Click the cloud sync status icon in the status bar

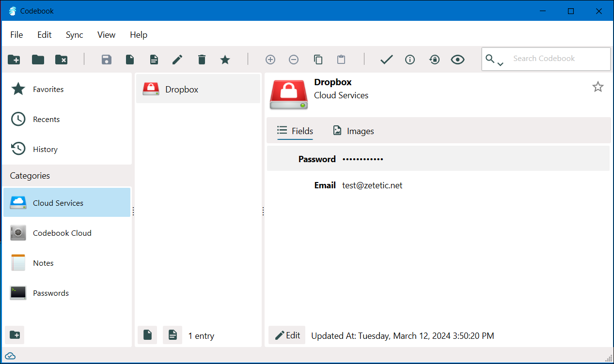point(10,356)
